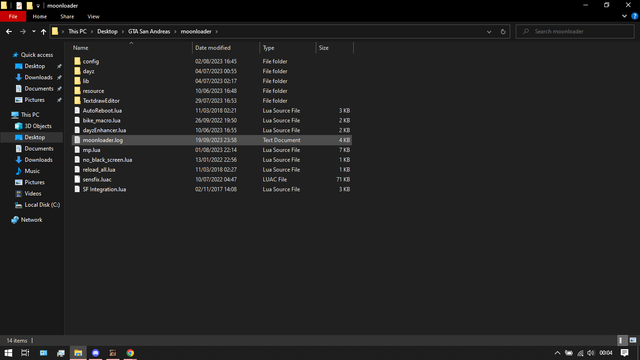Open volume control in system tray
The width and height of the screenshot is (640, 360).
point(590,353)
